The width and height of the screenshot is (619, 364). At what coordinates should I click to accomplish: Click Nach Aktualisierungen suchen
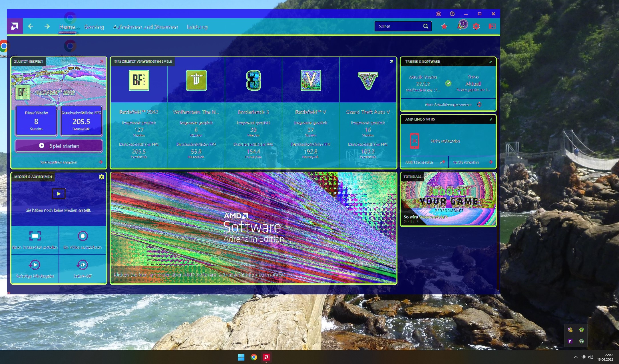pos(448,105)
